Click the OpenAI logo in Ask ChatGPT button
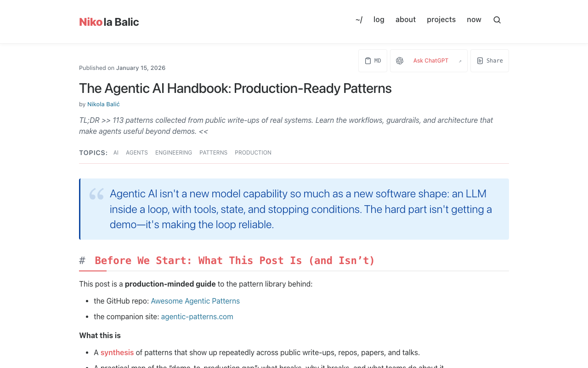The height and width of the screenshot is (368, 588). click(399, 60)
